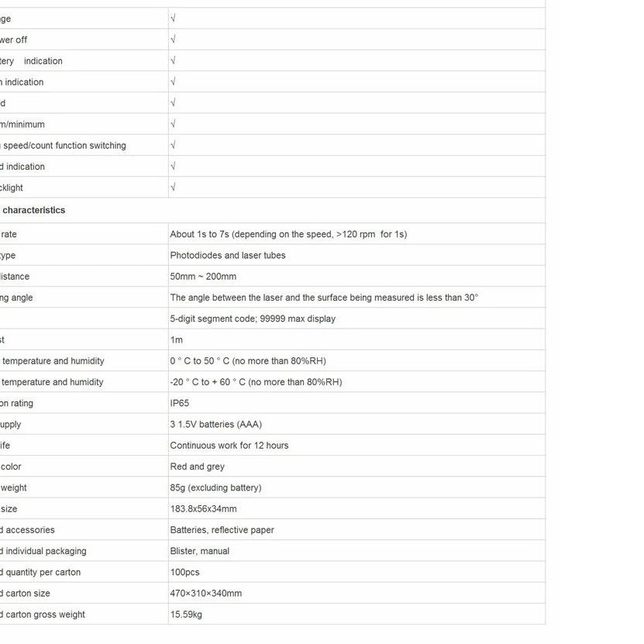Click "Continuous work for 12 hours" text

(x=229, y=446)
